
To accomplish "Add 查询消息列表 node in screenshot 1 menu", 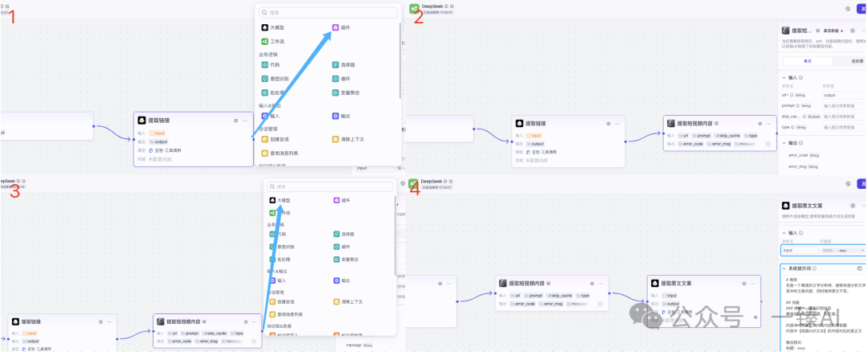I will pyautogui.click(x=280, y=153).
